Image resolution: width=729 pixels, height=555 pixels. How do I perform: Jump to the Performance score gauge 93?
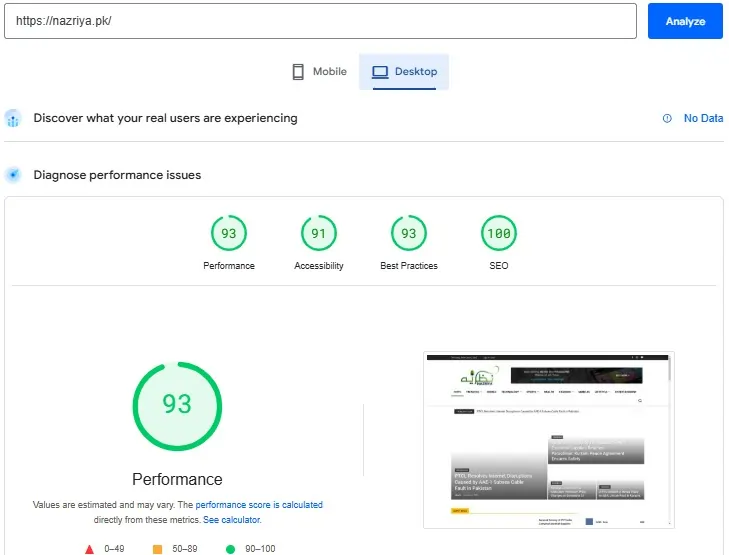point(229,233)
